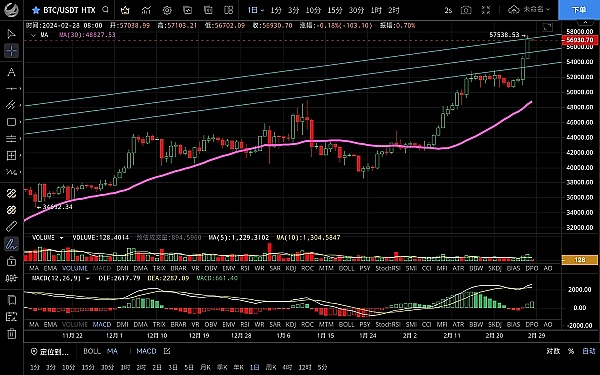Open chart settings gear icon
The height and width of the screenshot is (375, 600).
pos(167,10)
